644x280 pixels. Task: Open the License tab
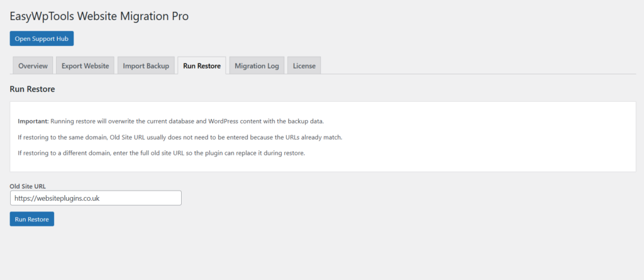point(304,66)
